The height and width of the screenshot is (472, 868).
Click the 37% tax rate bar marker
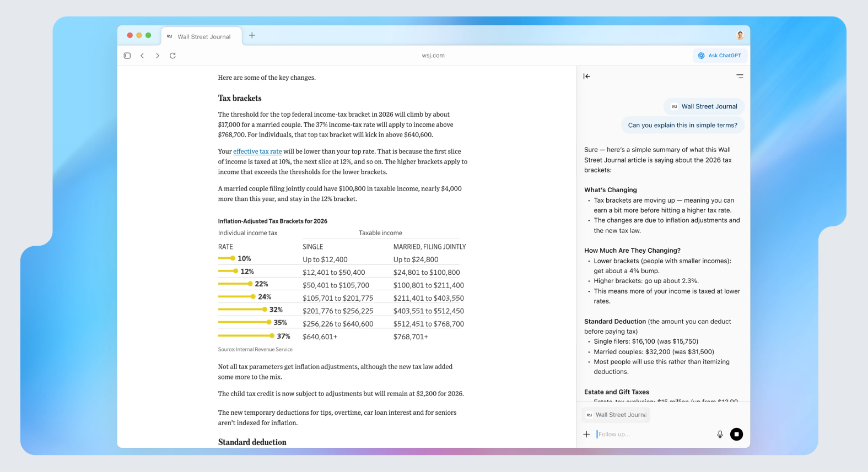[x=272, y=336]
